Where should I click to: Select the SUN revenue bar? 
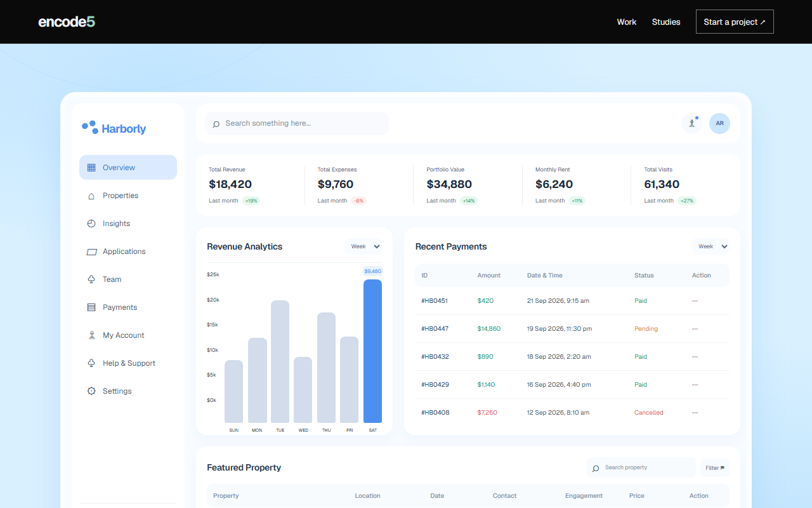tap(233, 391)
